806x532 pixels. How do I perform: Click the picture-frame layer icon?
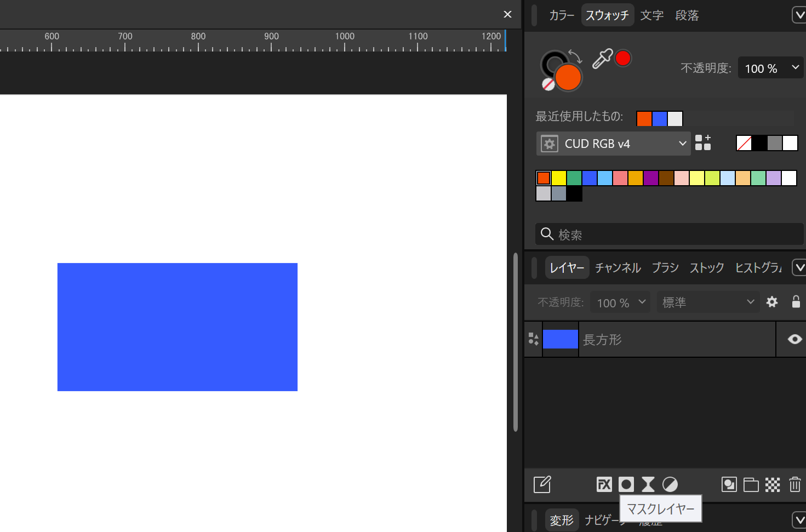coord(729,484)
